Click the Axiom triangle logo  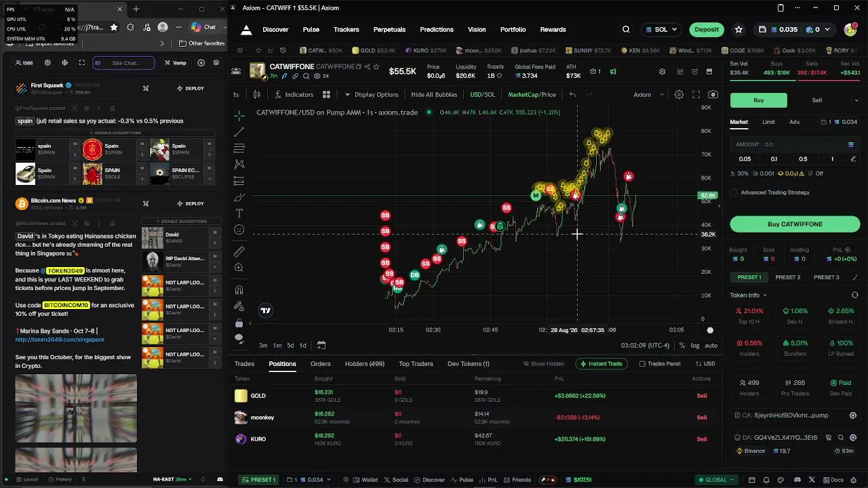(246, 30)
